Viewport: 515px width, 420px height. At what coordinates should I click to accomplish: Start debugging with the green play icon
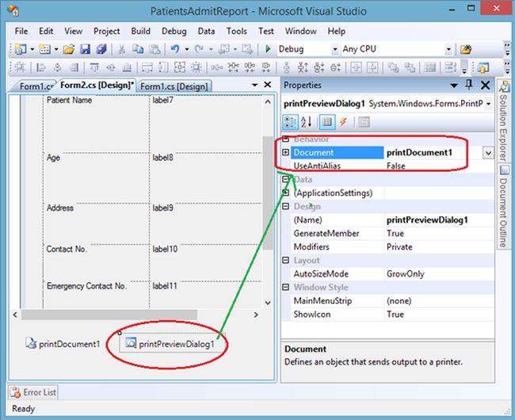(x=268, y=49)
